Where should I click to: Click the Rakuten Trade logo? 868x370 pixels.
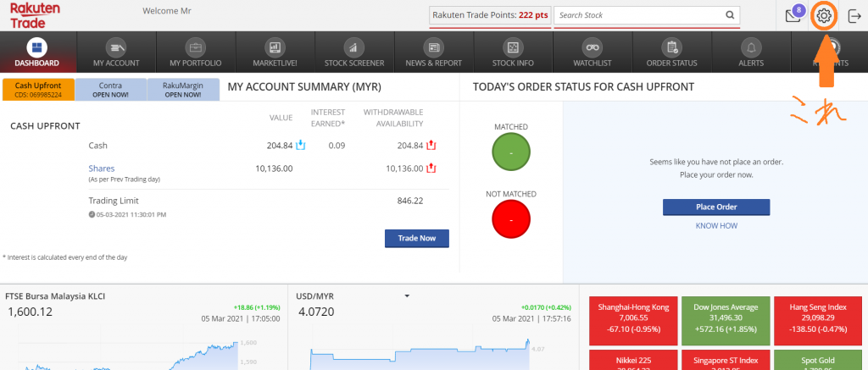coord(34,15)
